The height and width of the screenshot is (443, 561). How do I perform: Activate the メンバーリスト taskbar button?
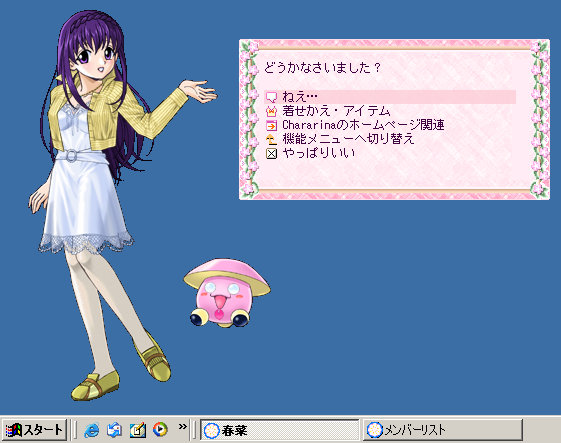pyautogui.click(x=443, y=430)
